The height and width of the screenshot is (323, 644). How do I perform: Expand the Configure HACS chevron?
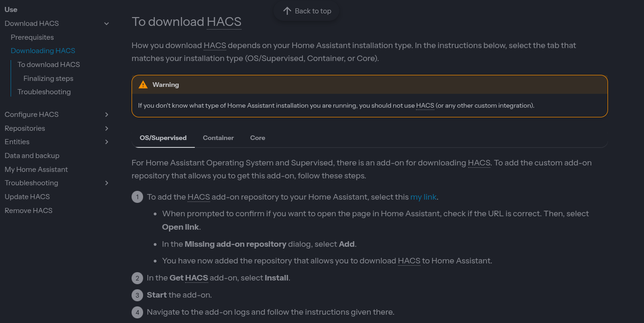click(107, 115)
